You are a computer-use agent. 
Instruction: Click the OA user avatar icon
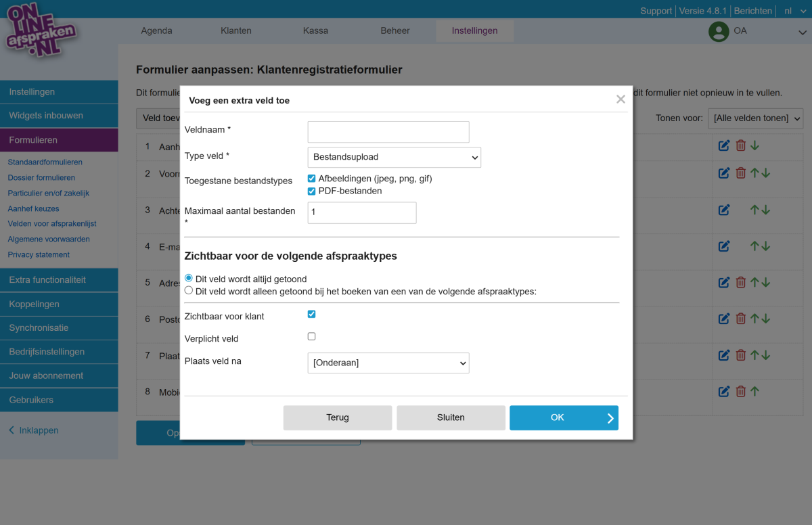tap(718, 31)
